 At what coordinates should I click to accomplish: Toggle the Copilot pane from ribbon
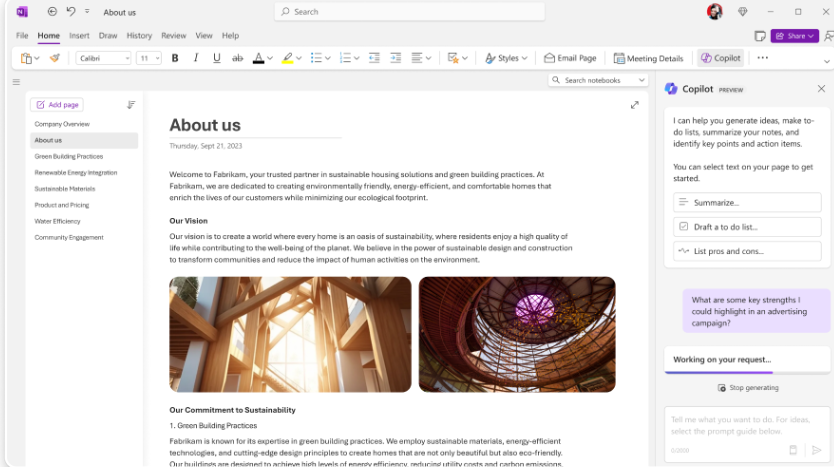[721, 58]
